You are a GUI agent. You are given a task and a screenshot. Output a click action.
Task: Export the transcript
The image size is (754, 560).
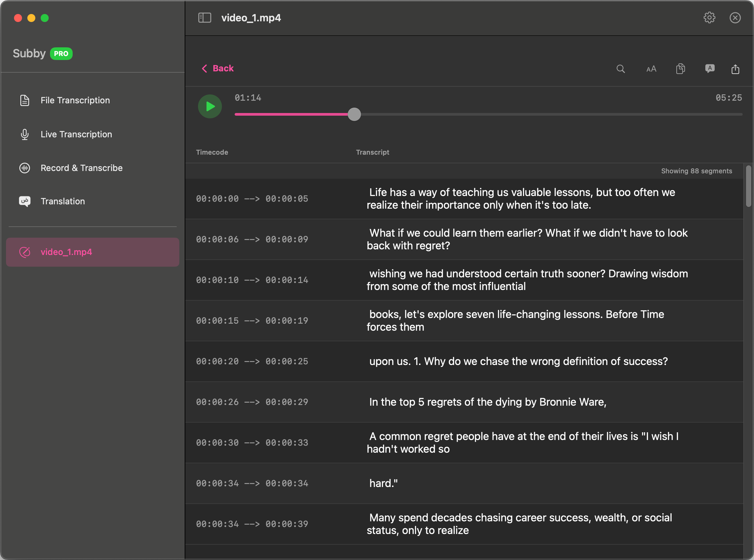[735, 69]
